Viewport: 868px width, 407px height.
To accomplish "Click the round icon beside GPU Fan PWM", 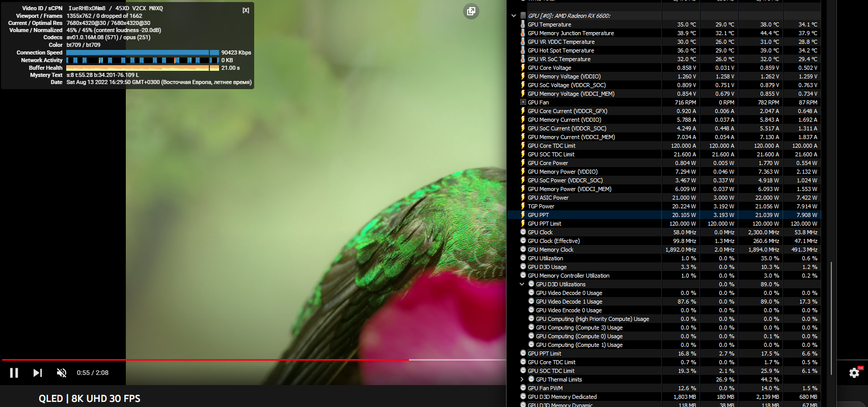I will (523, 388).
